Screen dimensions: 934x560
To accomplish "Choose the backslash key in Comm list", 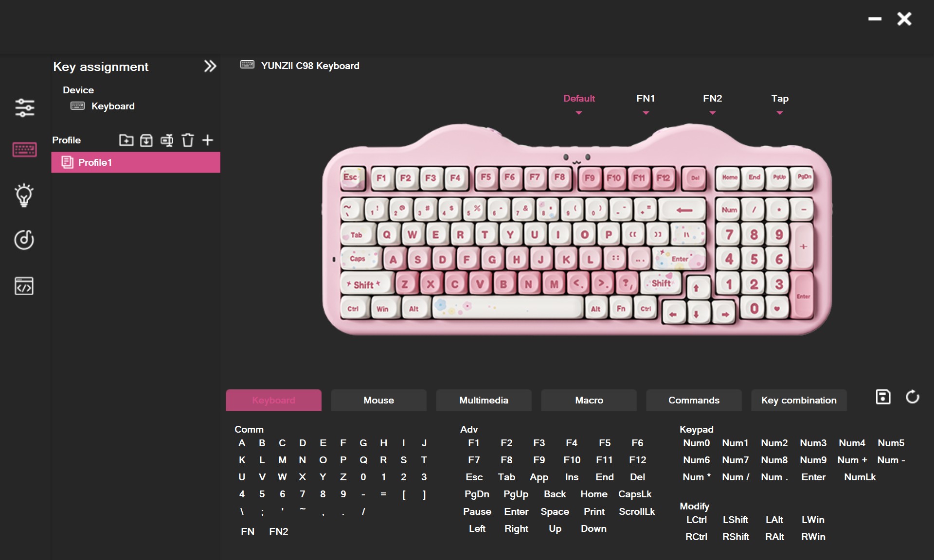I will pyautogui.click(x=242, y=511).
